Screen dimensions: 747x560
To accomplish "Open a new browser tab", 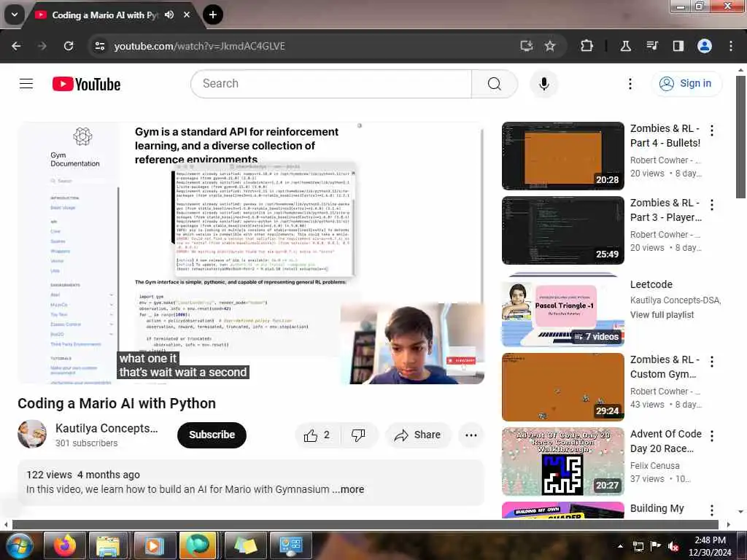I will coord(213,15).
